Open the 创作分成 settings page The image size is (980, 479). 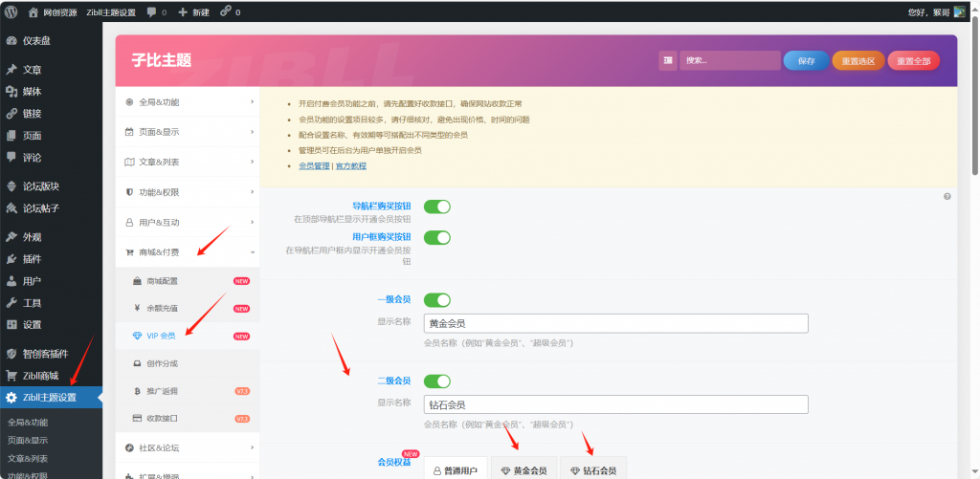[188, 363]
